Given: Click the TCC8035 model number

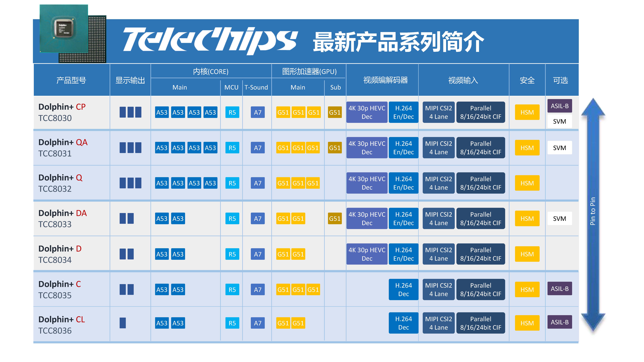Looking at the screenshot, I should (x=55, y=295).
